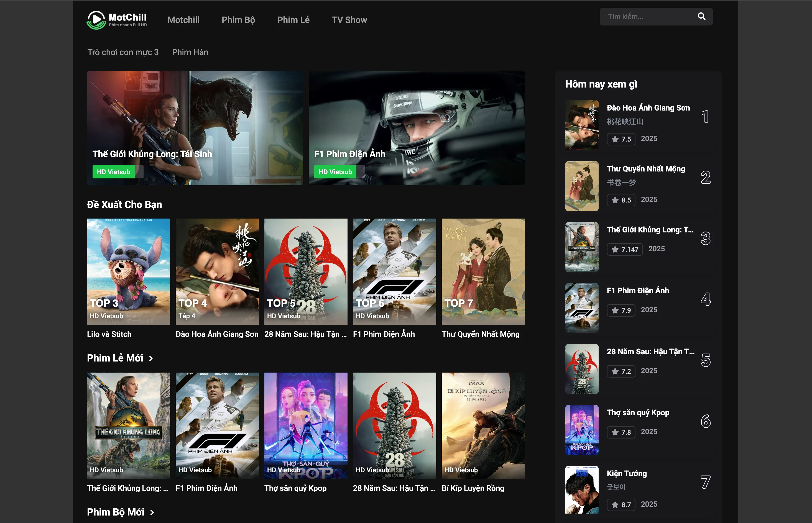This screenshot has height=523, width=812.
Task: Click the star icon beside Đào Hoa Ánh Giang Sơn rating
Action: (x=615, y=139)
